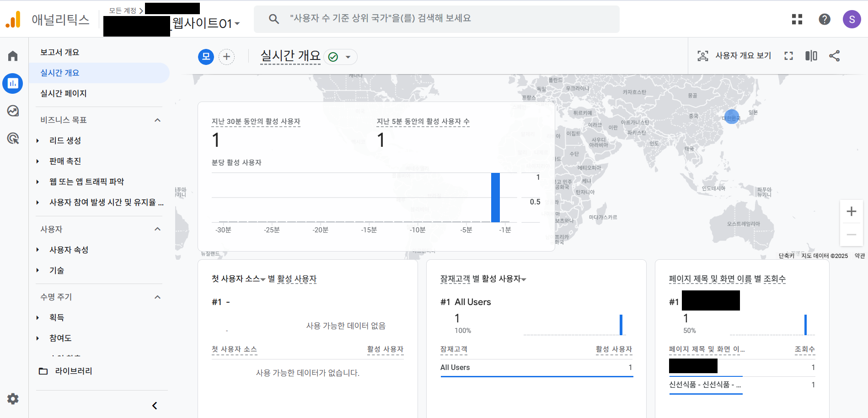Collapse the 사용자 section
The height and width of the screenshot is (418, 868).
pyautogui.click(x=157, y=229)
